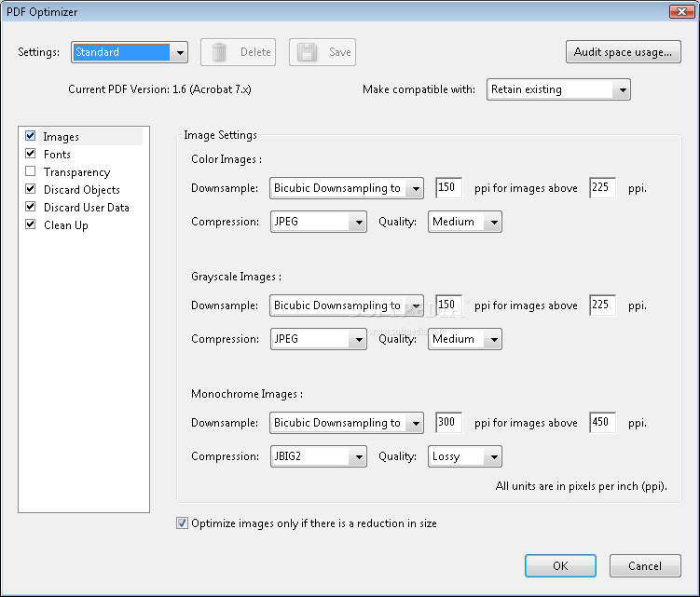Click Current PDF Version 1.6 text
The height and width of the screenshot is (597, 700).
pyautogui.click(x=159, y=89)
